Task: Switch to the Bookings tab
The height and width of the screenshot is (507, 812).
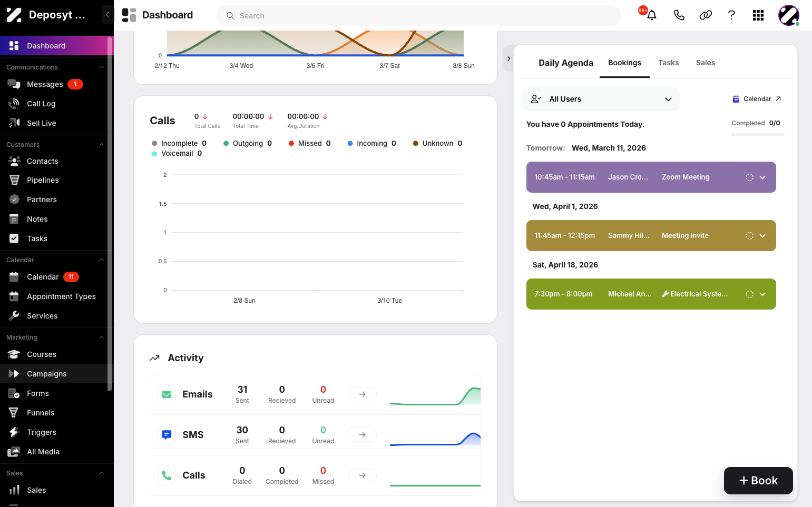Action: [624, 63]
